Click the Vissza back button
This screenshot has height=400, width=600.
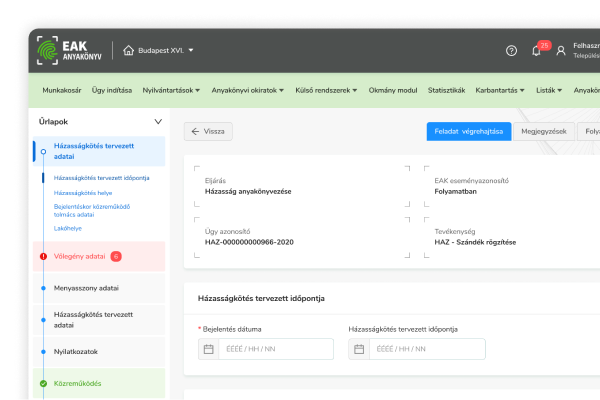pos(208,131)
